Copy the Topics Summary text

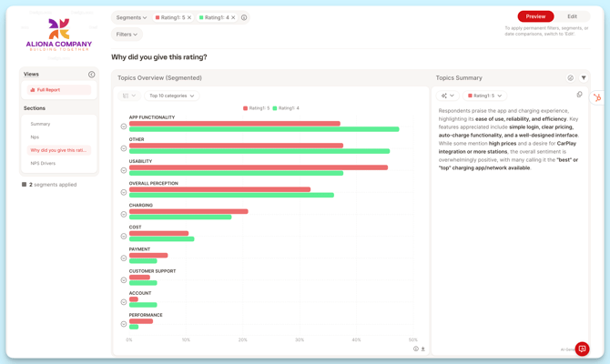tap(579, 95)
